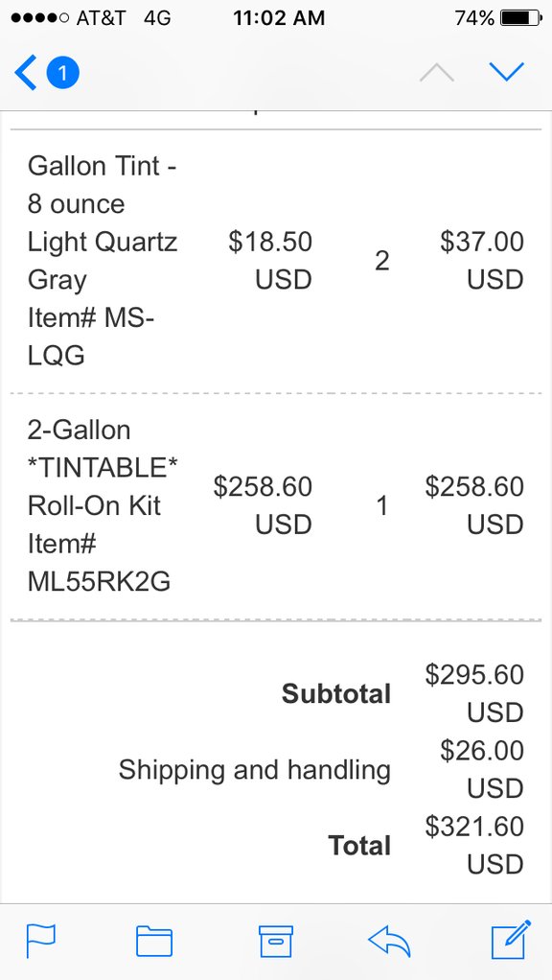Image resolution: width=552 pixels, height=980 pixels.
Task: Tap the AT&T carrier label
Action: point(101,17)
